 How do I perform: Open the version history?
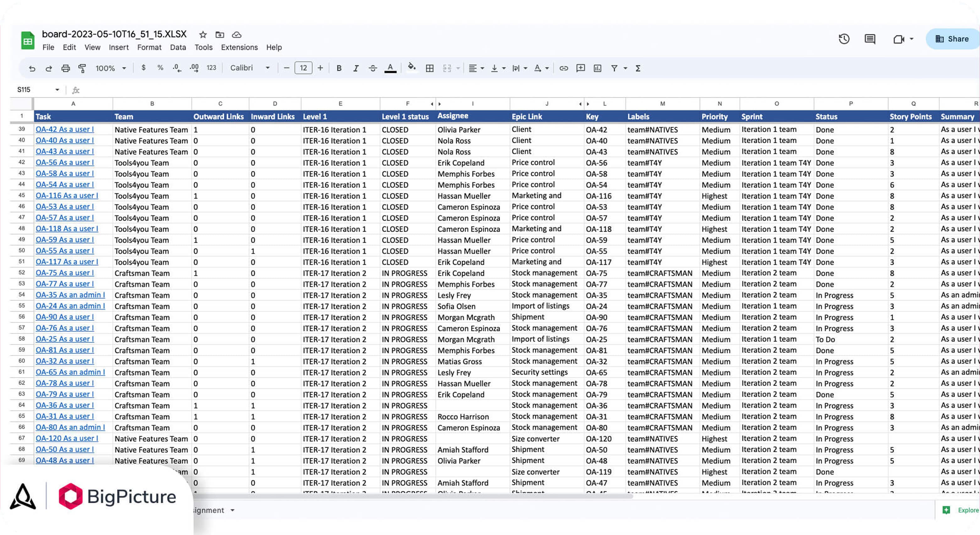click(x=844, y=39)
